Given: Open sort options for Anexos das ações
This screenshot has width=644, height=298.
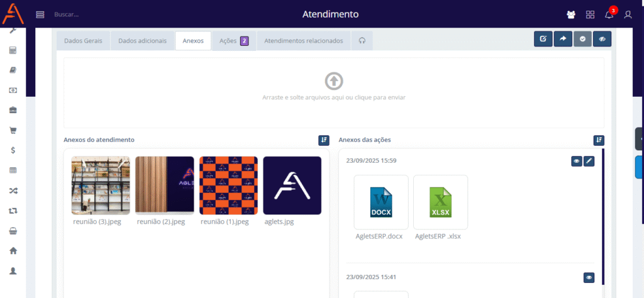Looking at the screenshot, I should 599,140.
